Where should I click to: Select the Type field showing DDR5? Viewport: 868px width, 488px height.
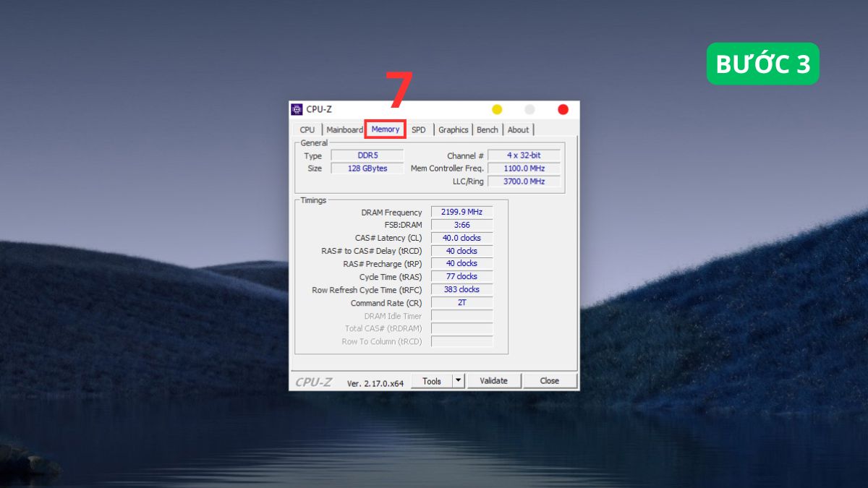click(367, 155)
